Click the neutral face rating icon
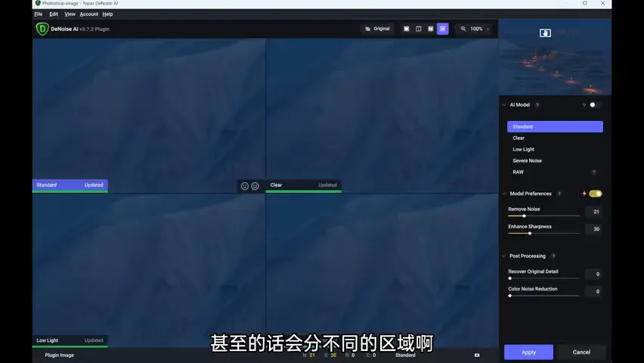 255,186
